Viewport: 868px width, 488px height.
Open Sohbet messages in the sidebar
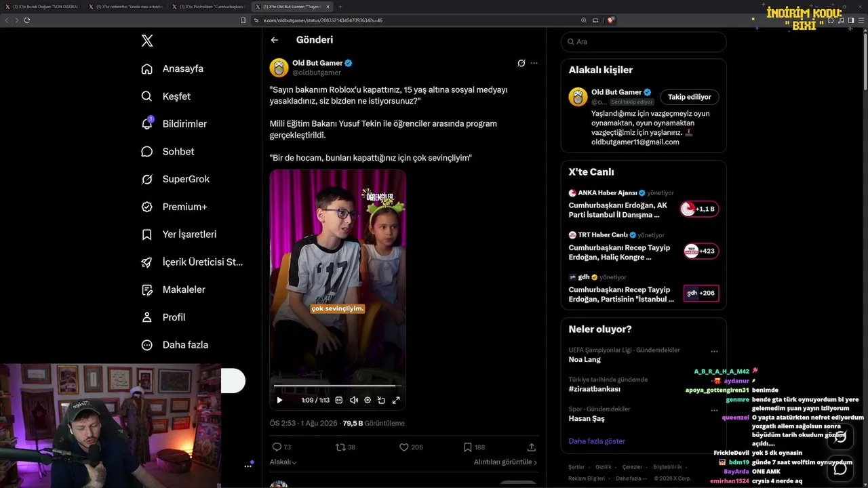(167, 152)
